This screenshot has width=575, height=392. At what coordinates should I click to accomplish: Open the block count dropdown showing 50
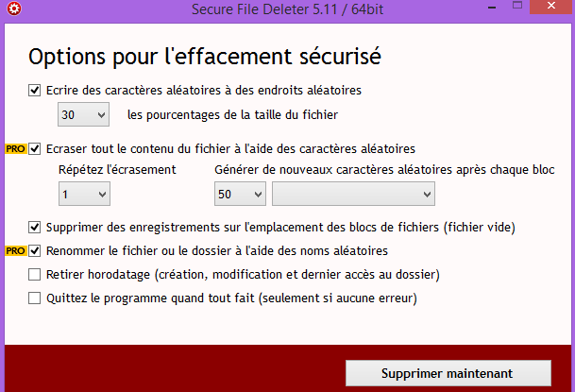[x=240, y=194]
